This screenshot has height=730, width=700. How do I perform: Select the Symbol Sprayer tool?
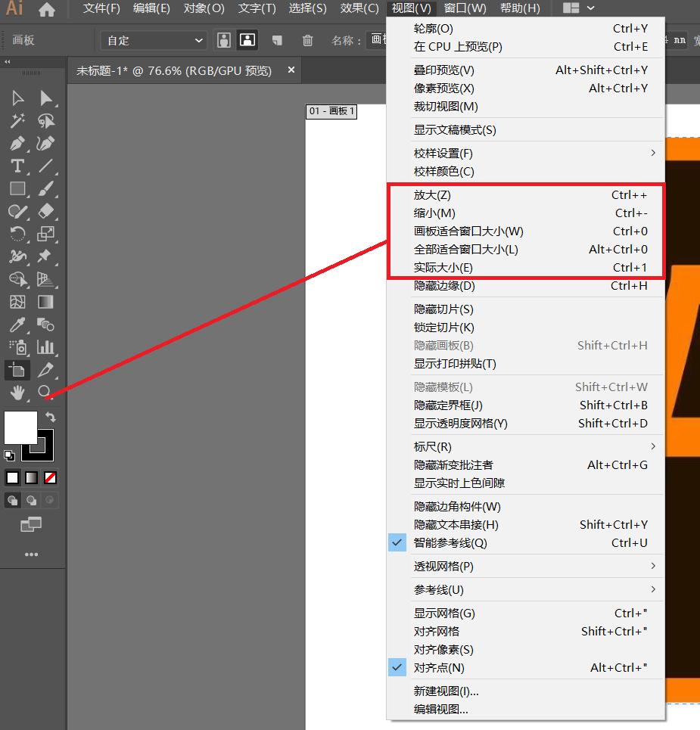click(17, 347)
